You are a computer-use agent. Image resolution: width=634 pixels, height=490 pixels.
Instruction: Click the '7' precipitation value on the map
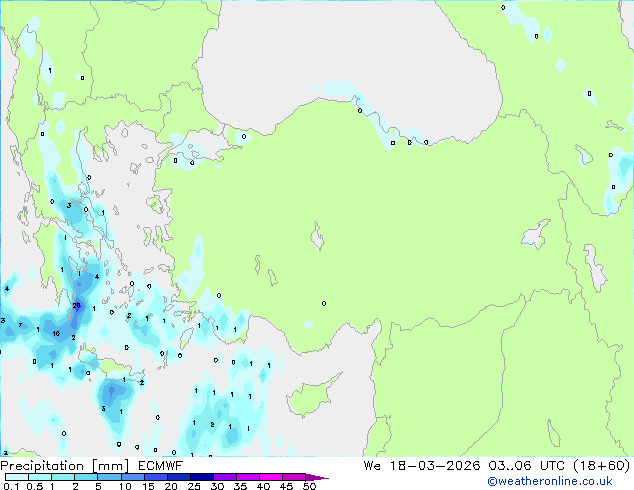point(20,325)
